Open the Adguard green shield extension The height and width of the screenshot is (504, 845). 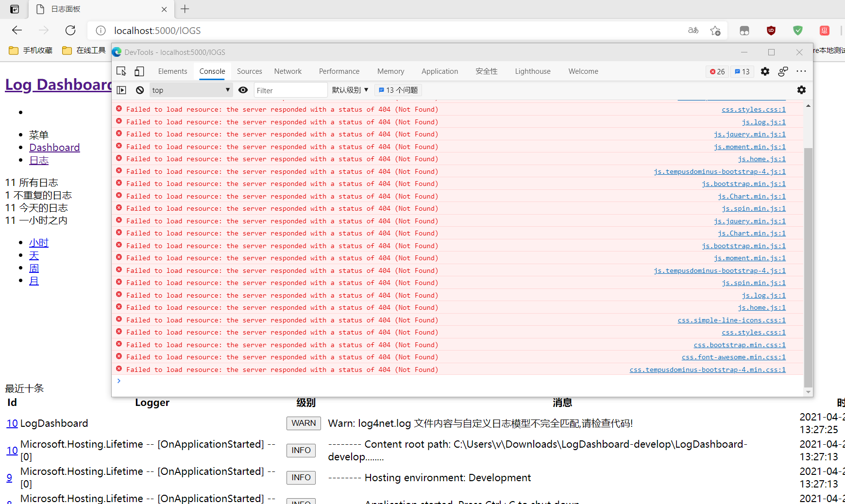click(797, 30)
